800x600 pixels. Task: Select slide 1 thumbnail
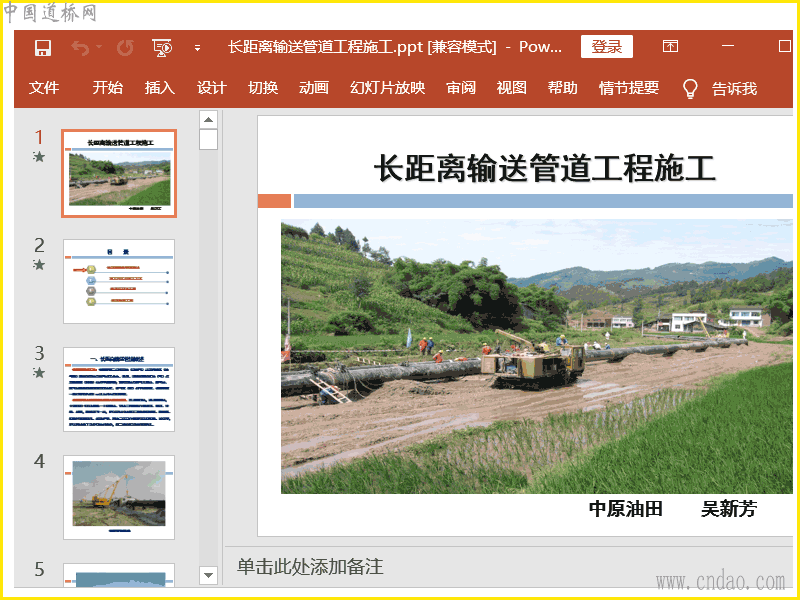pos(119,173)
